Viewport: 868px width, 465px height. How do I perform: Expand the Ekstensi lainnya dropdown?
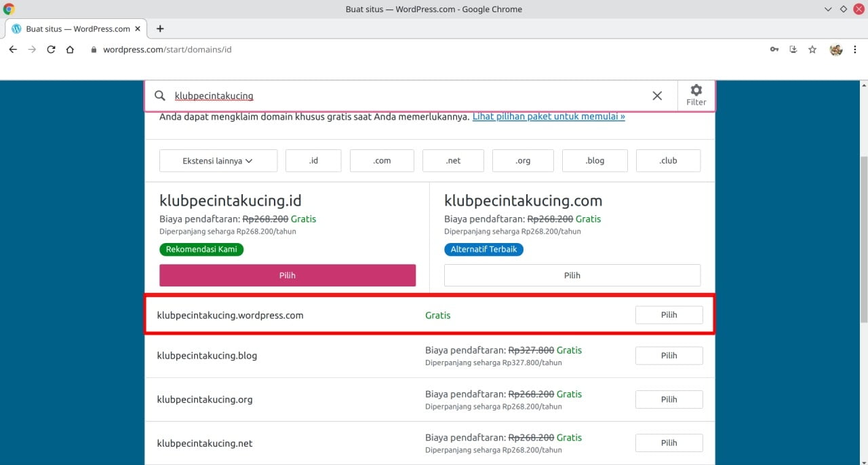[218, 161]
